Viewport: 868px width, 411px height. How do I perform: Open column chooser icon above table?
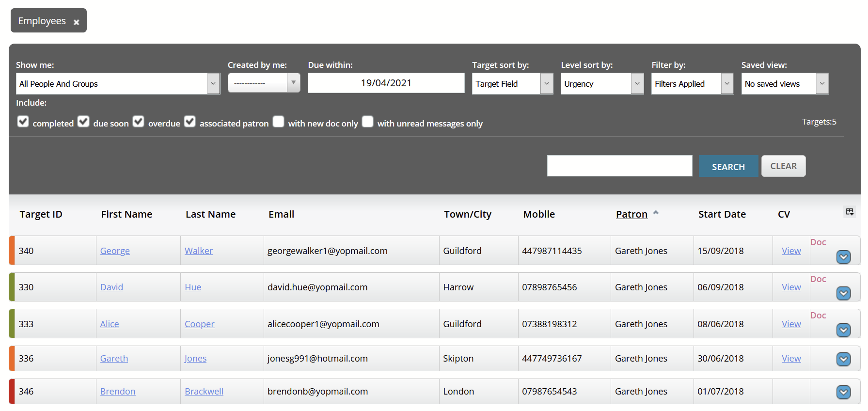coord(850,212)
